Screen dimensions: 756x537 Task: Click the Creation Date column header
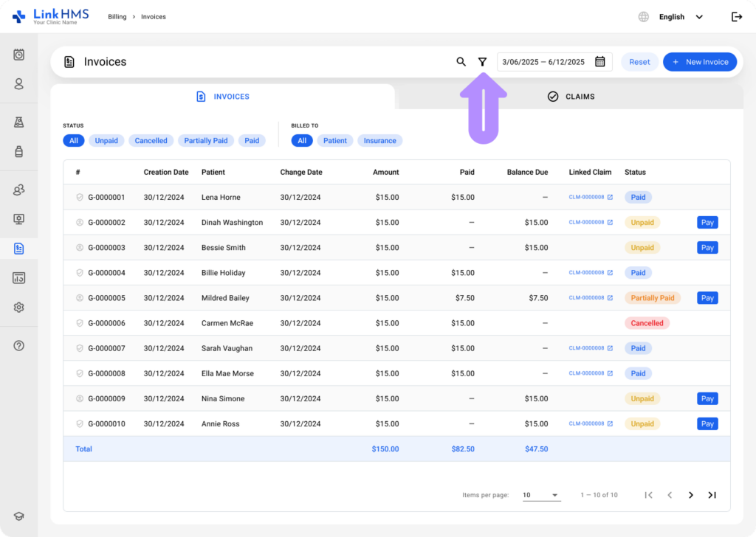(166, 172)
